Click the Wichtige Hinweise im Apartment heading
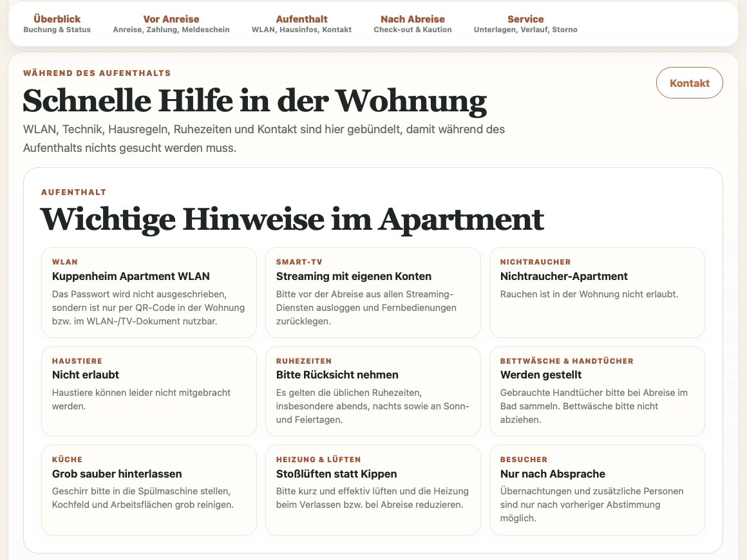Image resolution: width=747 pixels, height=560 pixels. click(292, 219)
